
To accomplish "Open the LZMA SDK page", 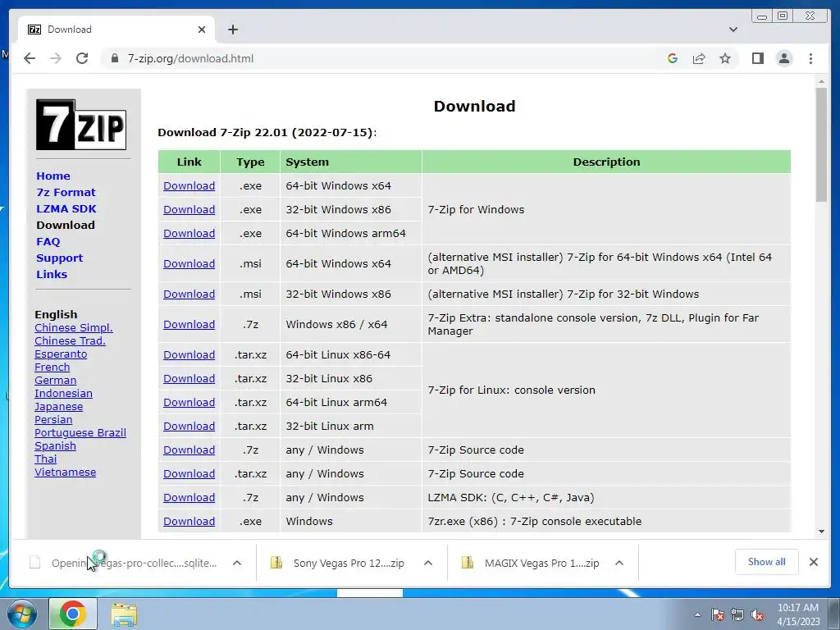I will (x=66, y=209).
